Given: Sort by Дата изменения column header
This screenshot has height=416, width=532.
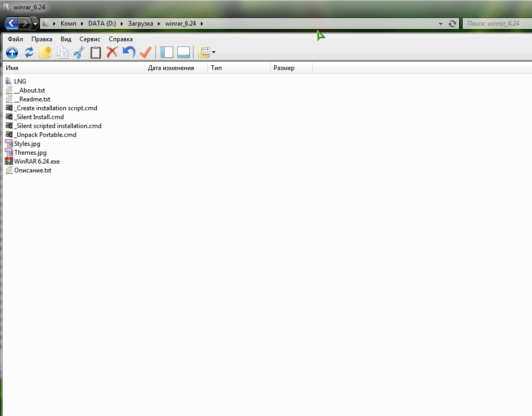Looking at the screenshot, I should click(176, 68).
